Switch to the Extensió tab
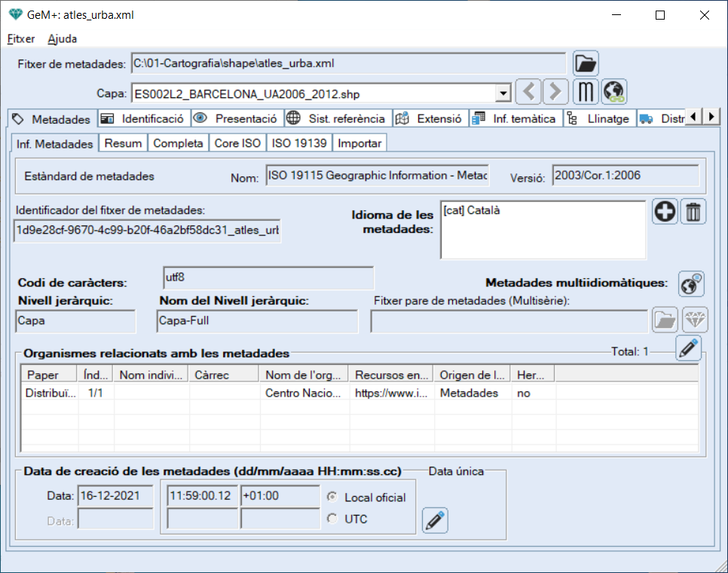 [430, 119]
